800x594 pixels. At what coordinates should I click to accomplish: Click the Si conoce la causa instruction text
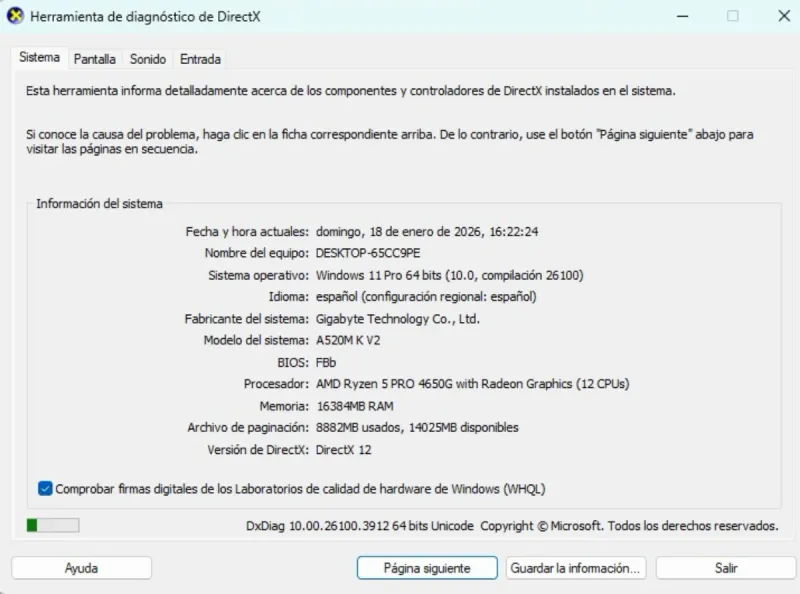pyautogui.click(x=390, y=141)
